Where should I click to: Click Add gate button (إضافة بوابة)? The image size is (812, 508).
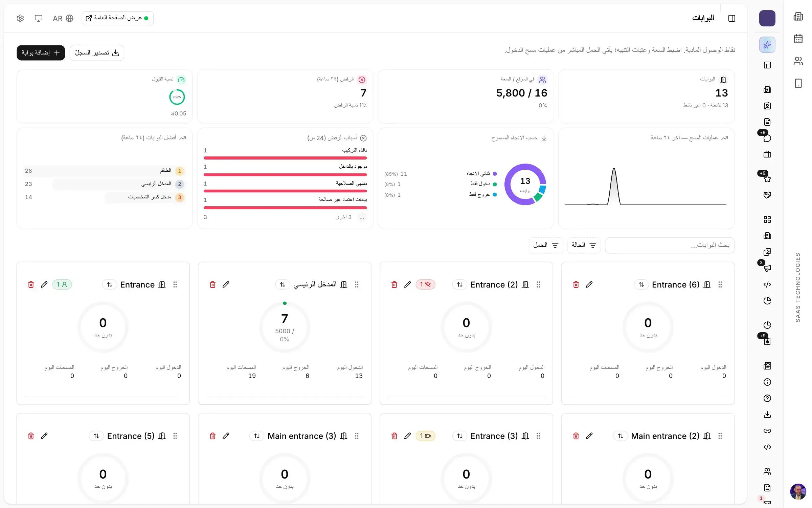coord(41,53)
